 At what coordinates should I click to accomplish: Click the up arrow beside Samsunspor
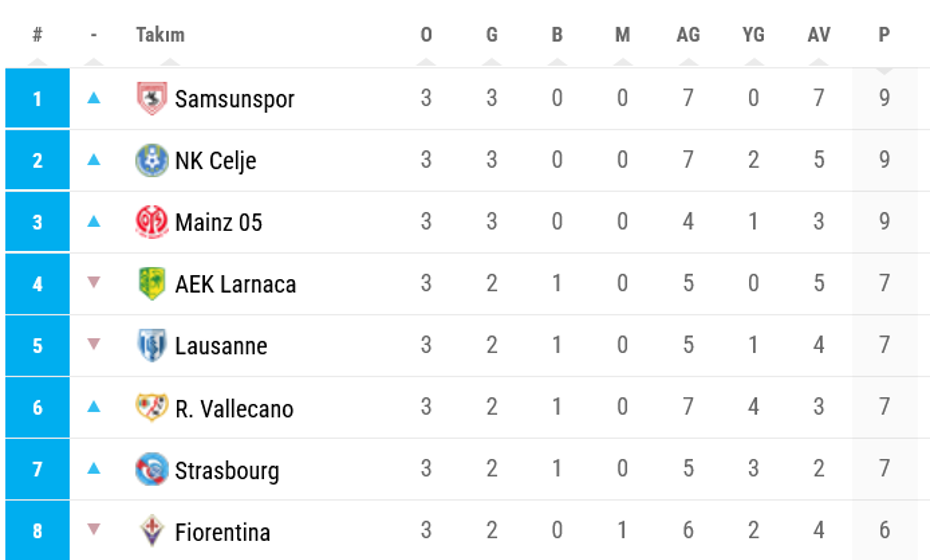94,98
